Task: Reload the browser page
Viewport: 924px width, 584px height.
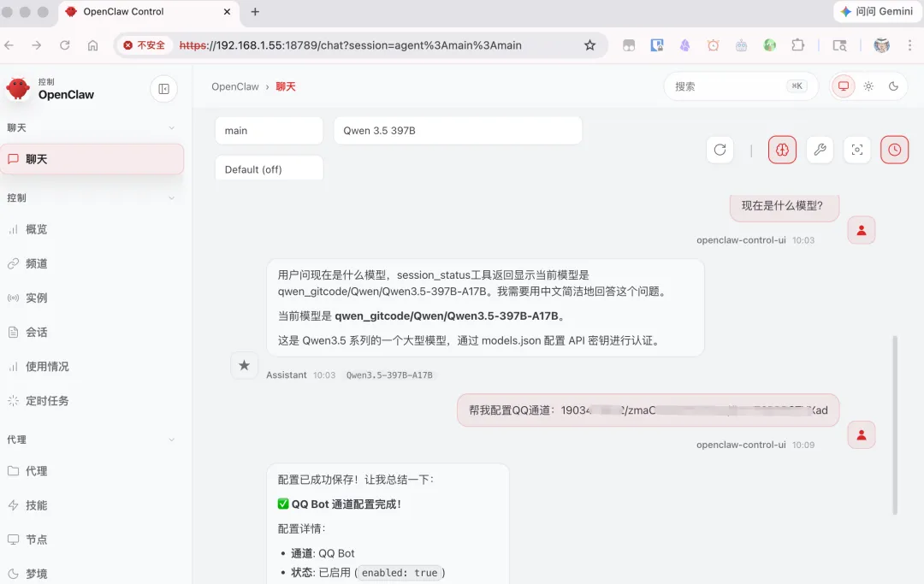Action: pos(65,45)
